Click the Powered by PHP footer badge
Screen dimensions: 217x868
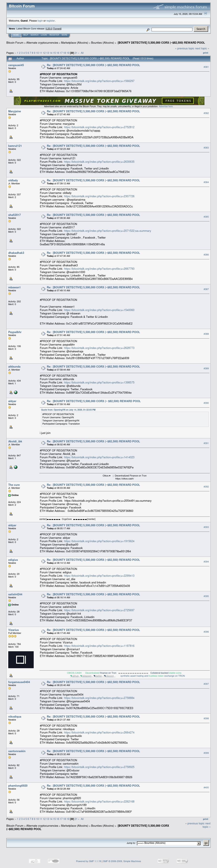point(53,861)
